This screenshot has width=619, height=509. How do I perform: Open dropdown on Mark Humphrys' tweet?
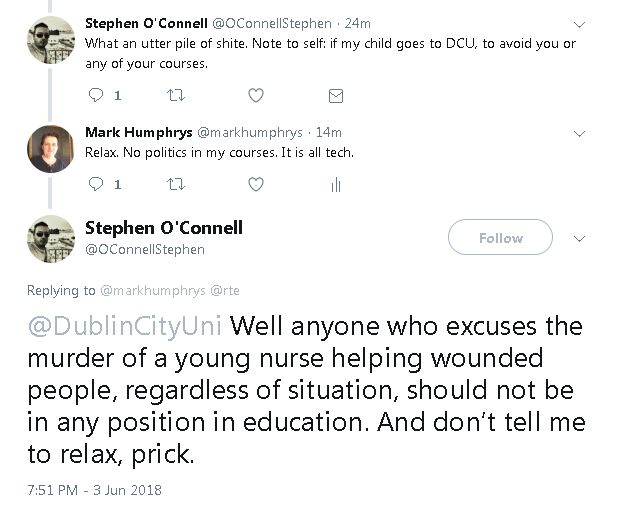click(580, 133)
